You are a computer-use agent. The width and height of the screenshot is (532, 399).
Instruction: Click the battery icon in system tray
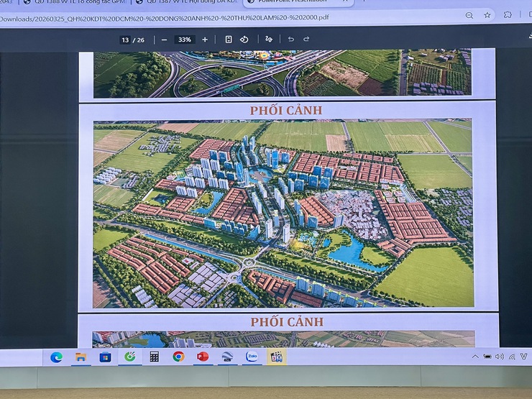point(487,357)
